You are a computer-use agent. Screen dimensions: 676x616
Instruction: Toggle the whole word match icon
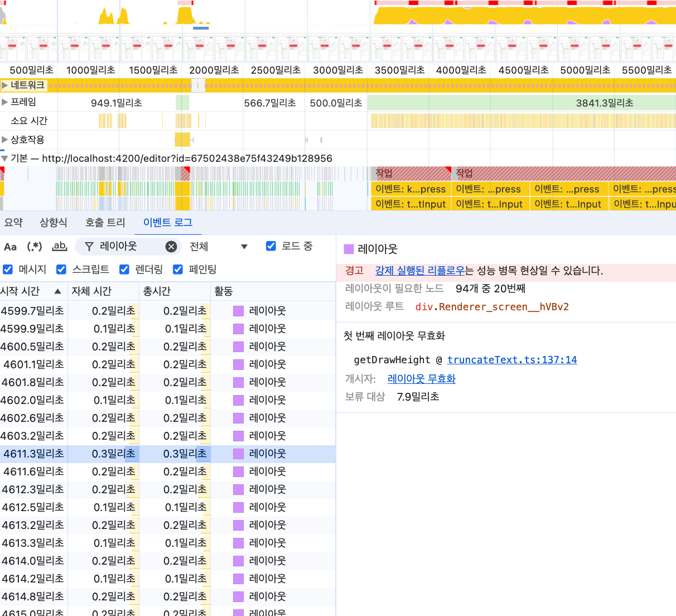point(59,247)
